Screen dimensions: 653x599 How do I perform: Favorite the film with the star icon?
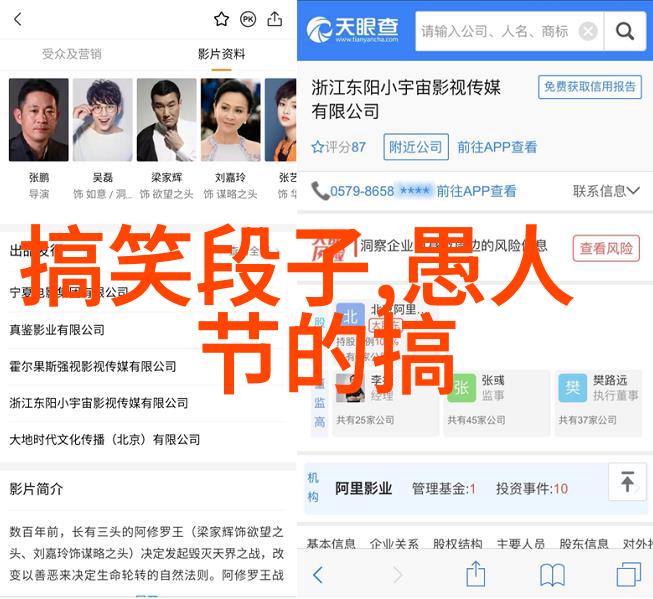221,19
